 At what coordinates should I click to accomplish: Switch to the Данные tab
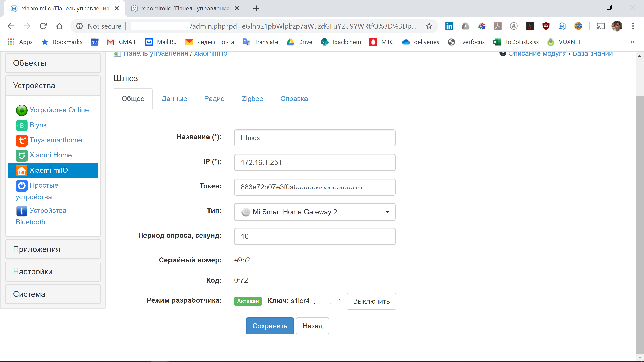pyautogui.click(x=174, y=99)
